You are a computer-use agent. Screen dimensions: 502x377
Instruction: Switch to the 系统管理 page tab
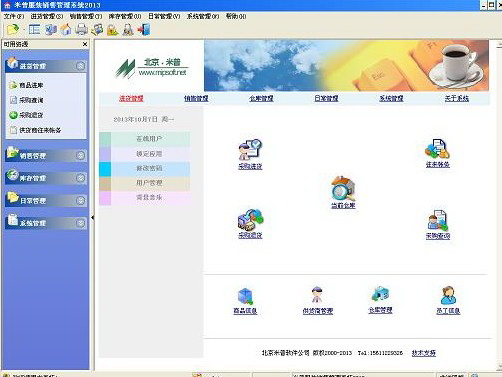coord(391,98)
